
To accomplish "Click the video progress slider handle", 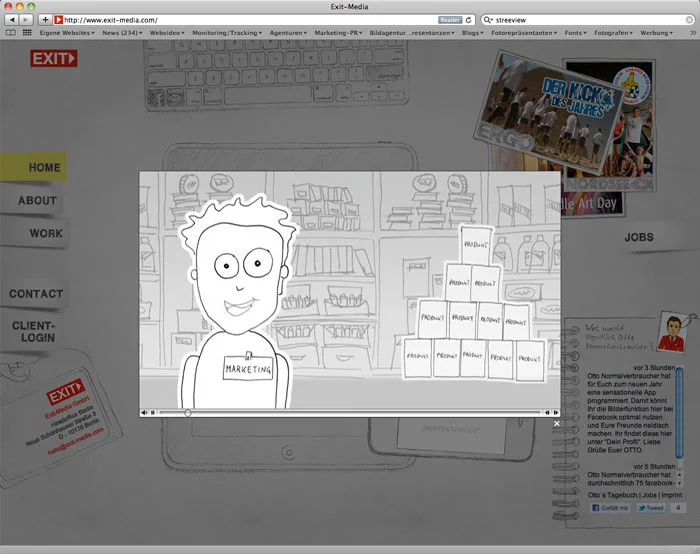I will pos(188,412).
